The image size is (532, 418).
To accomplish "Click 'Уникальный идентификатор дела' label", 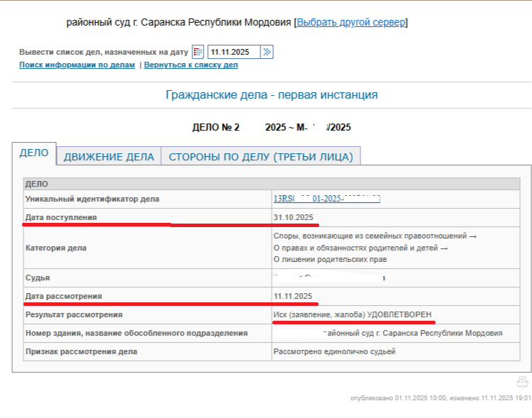I will pyautogui.click(x=92, y=199).
